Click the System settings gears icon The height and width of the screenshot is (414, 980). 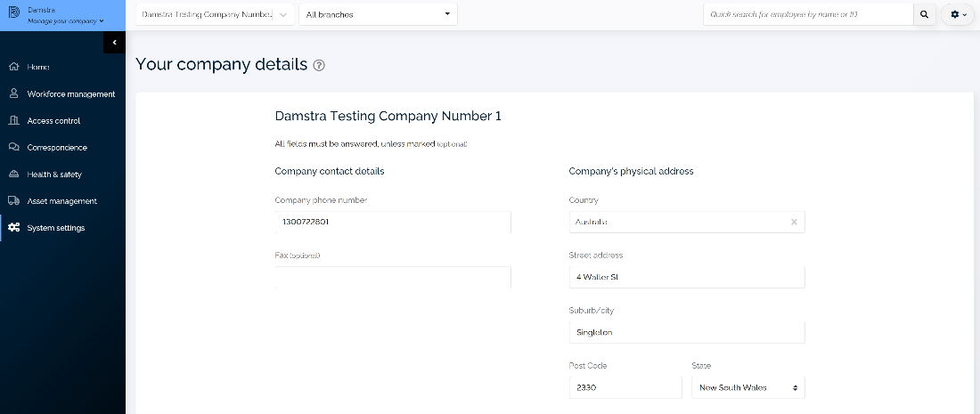pos(13,228)
